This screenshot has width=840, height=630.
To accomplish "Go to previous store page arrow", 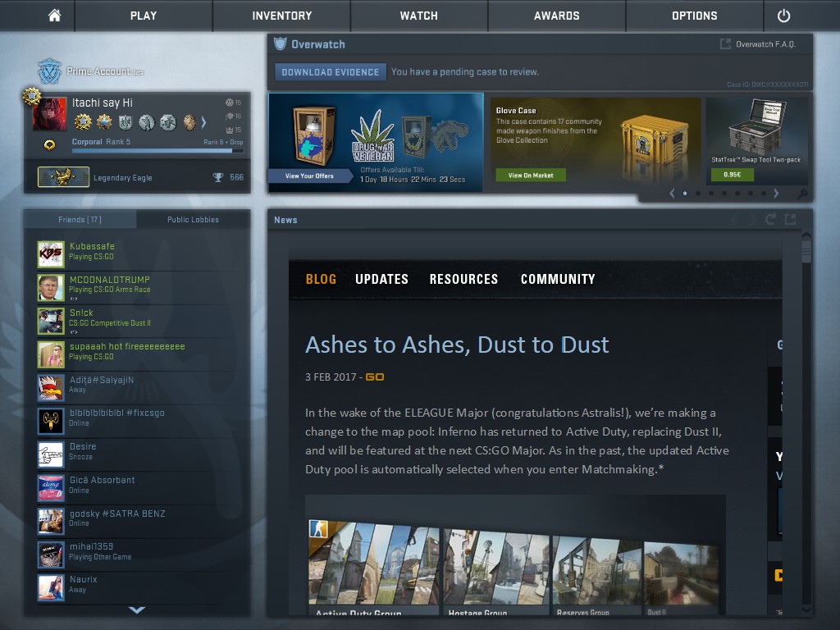I will [672, 194].
